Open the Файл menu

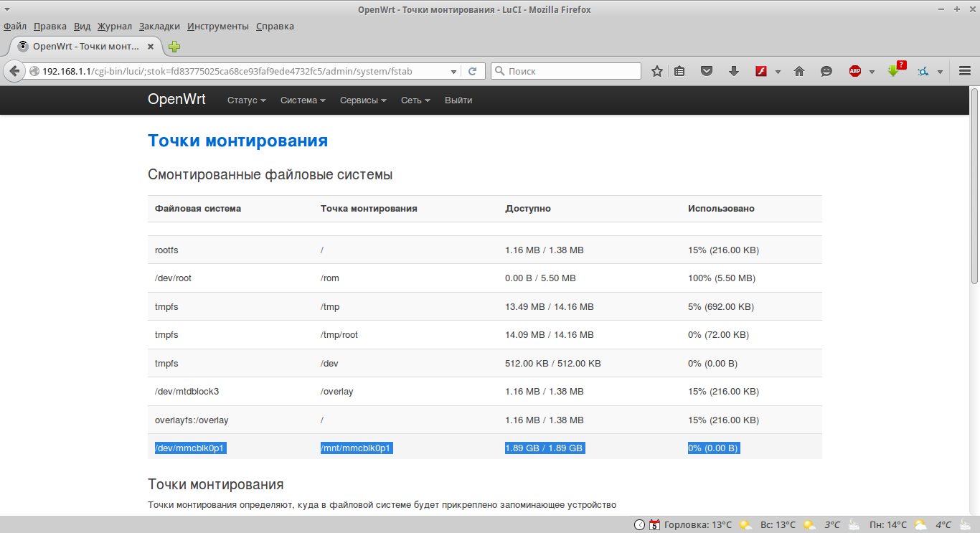(15, 27)
